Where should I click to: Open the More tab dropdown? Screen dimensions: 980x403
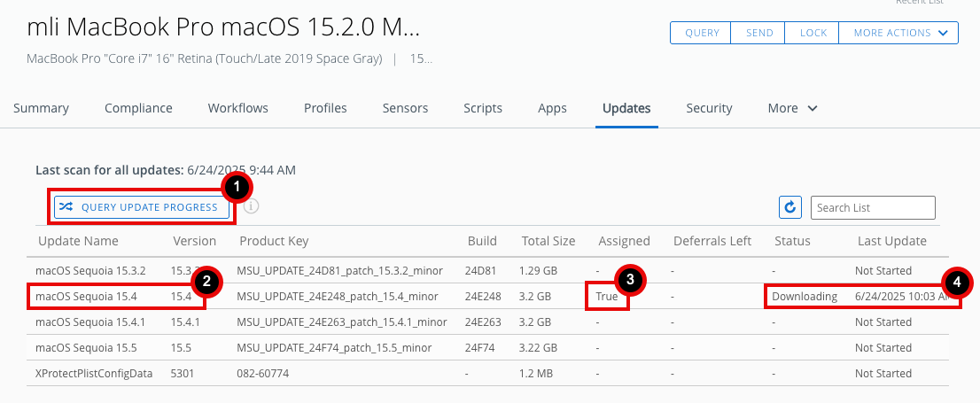[x=792, y=108]
